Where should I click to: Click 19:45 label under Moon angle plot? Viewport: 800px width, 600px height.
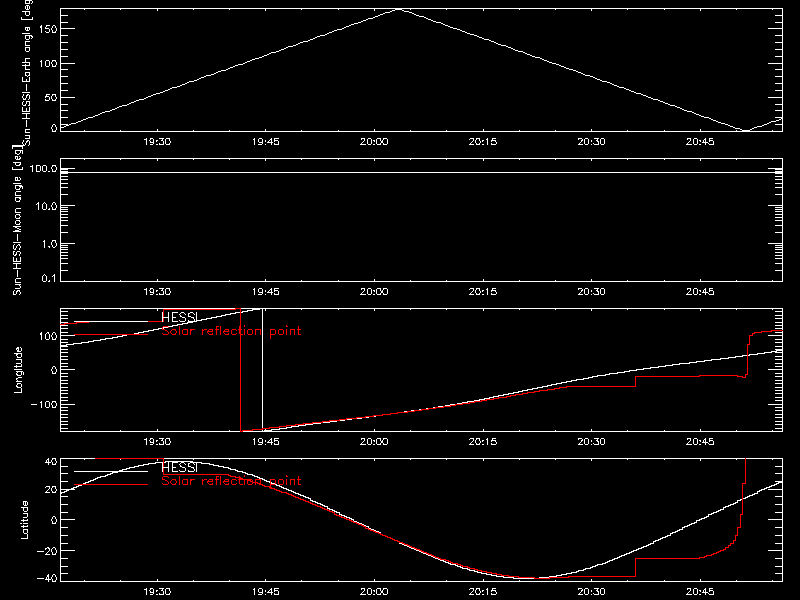point(265,292)
